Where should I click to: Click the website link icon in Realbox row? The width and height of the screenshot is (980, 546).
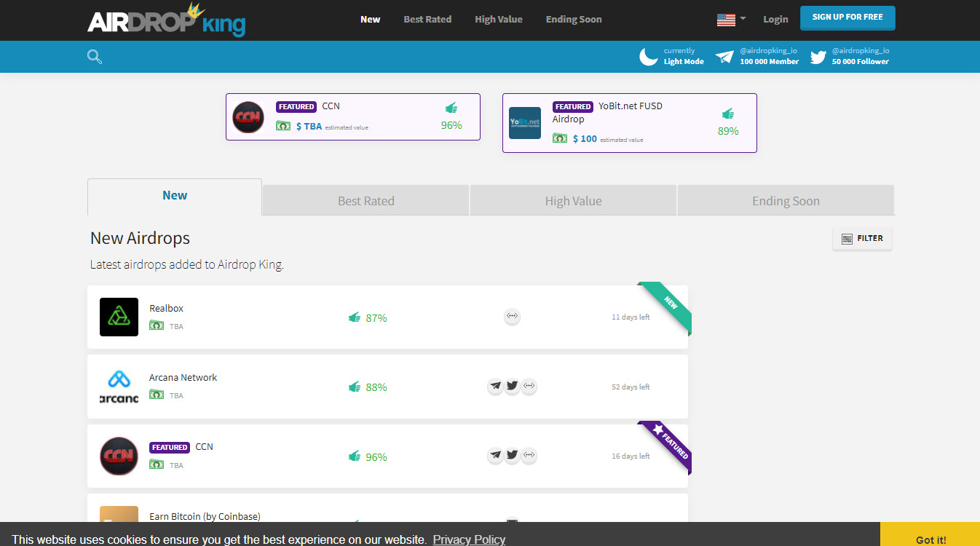point(512,317)
